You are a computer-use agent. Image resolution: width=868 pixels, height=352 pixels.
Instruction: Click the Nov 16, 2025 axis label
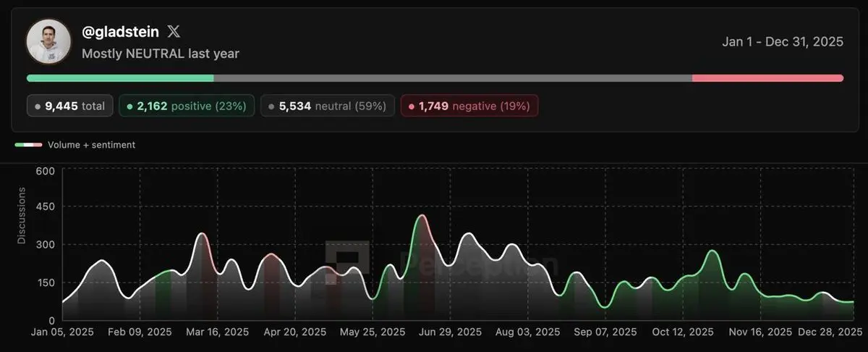click(x=760, y=332)
